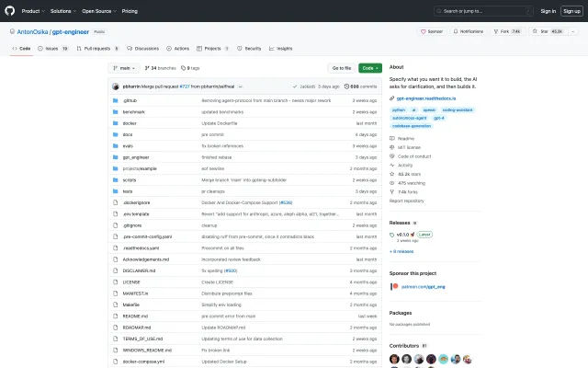Viewport: 588px width, 368px height.
Task: Expand the commit message ellipsis
Action: click(x=241, y=86)
